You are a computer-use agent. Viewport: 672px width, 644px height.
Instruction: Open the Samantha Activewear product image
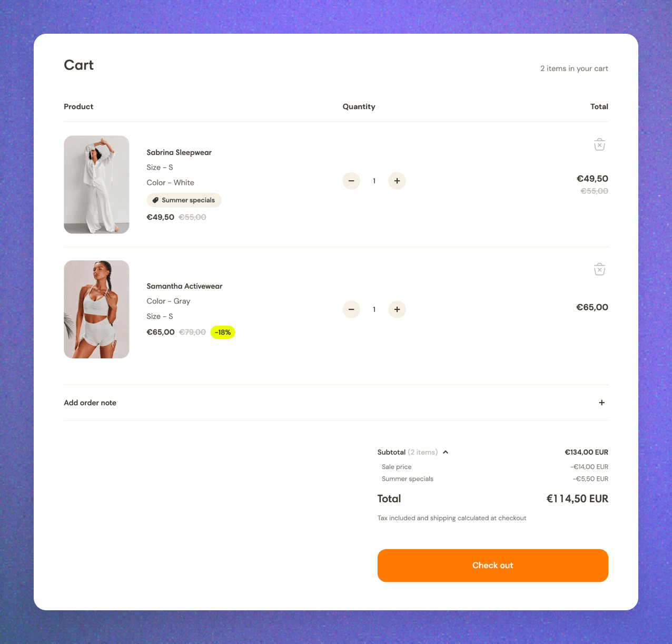[x=96, y=309]
